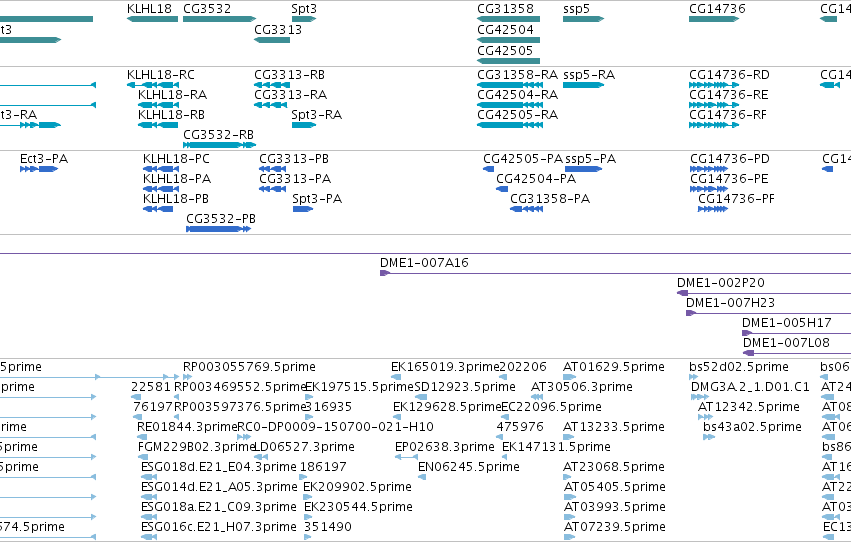The image size is (851, 542).
Task: Select protein KLHL18-PA
Action: point(161,189)
